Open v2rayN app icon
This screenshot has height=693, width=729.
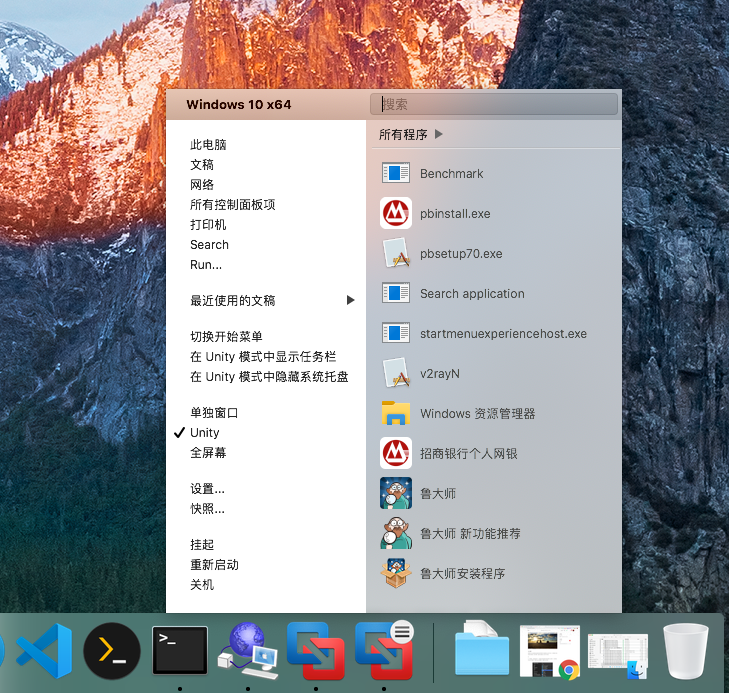[396, 373]
